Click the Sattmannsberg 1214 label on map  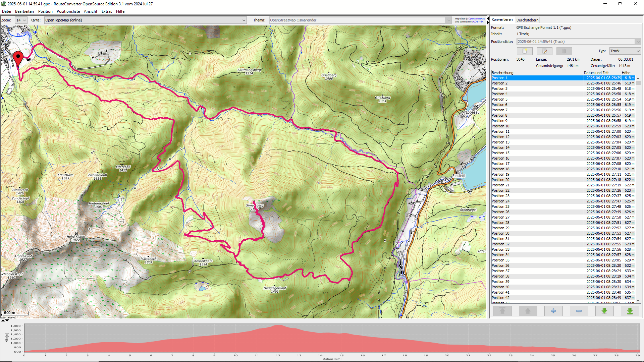[x=249, y=71]
